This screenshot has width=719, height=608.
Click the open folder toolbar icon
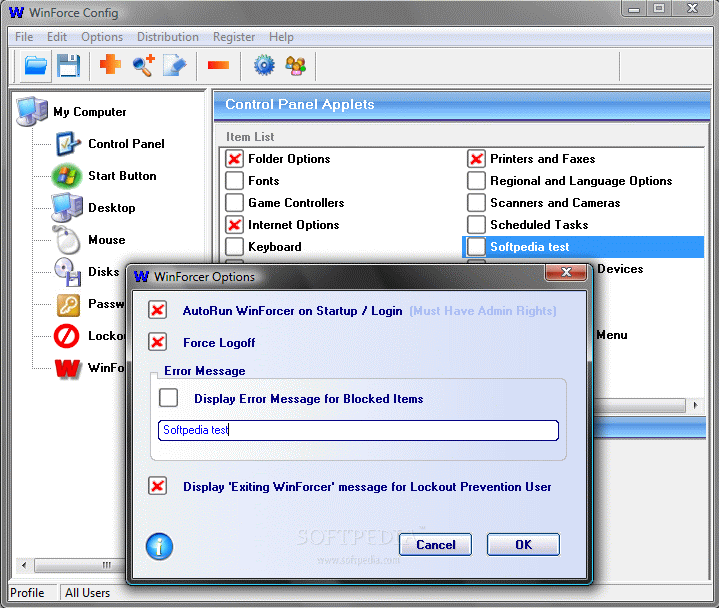click(x=35, y=66)
